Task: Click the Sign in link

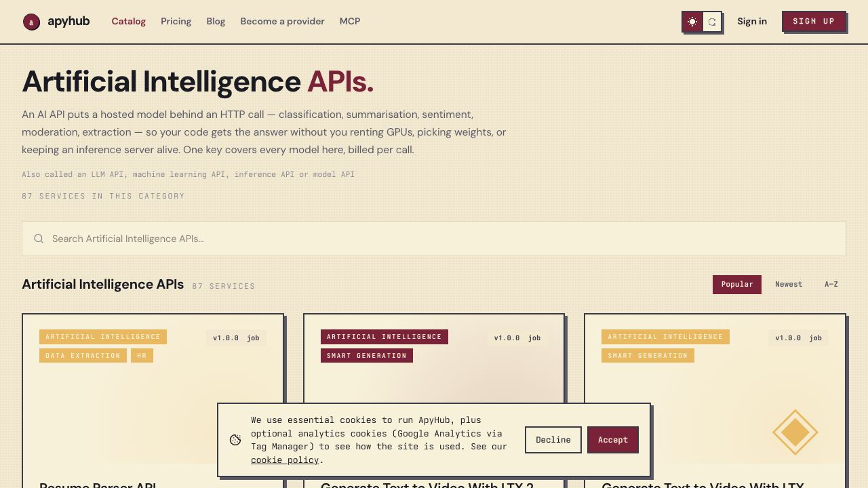Action: click(752, 21)
